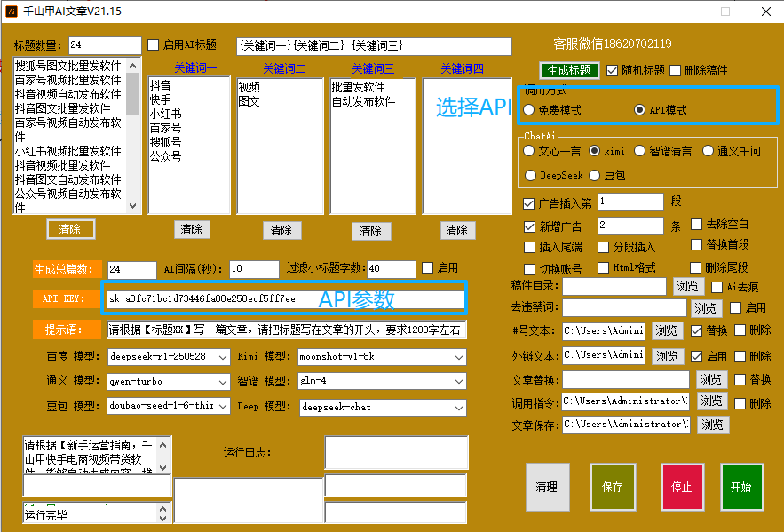
Task: Check the Ai去痕 option
Action: (718, 286)
